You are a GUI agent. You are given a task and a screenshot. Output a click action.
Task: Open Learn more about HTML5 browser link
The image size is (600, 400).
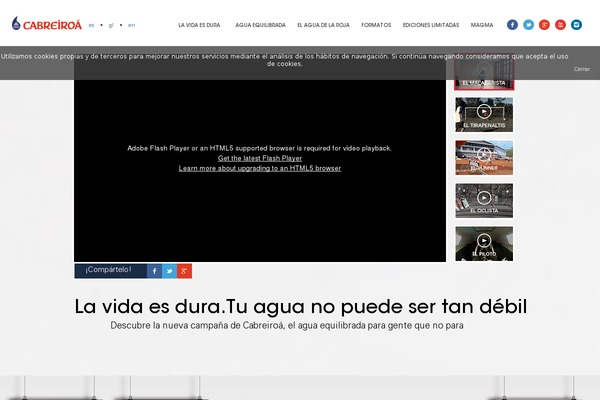tap(260, 168)
